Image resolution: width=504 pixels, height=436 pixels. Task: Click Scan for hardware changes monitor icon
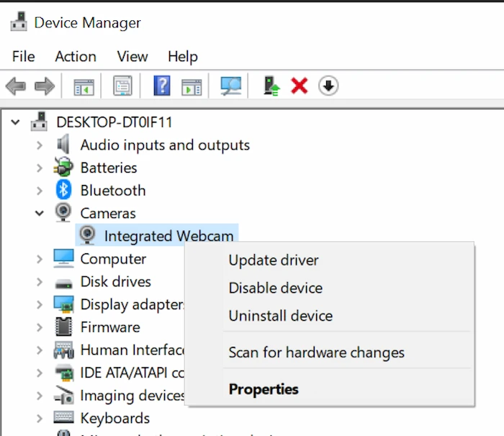pos(230,86)
